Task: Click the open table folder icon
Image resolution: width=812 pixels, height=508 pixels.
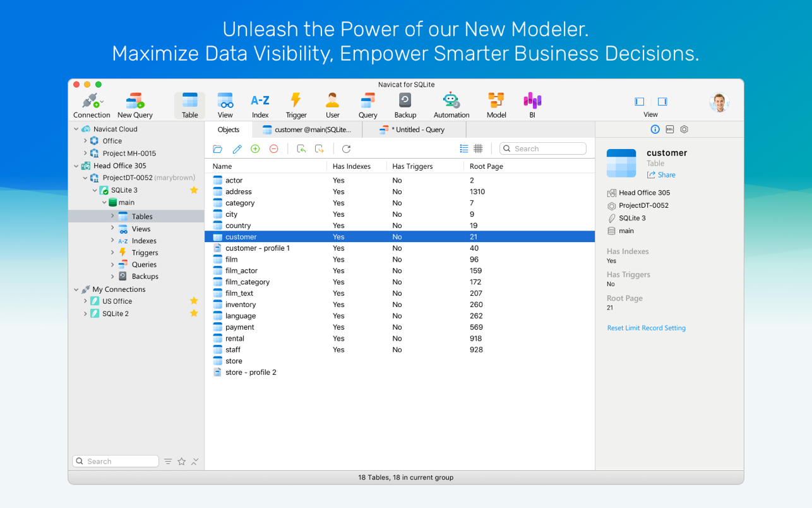Action: click(x=218, y=148)
